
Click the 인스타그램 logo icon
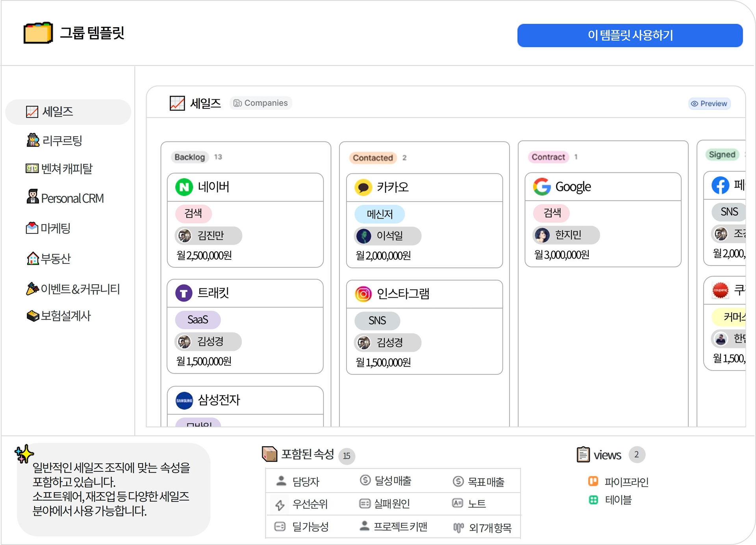point(363,294)
